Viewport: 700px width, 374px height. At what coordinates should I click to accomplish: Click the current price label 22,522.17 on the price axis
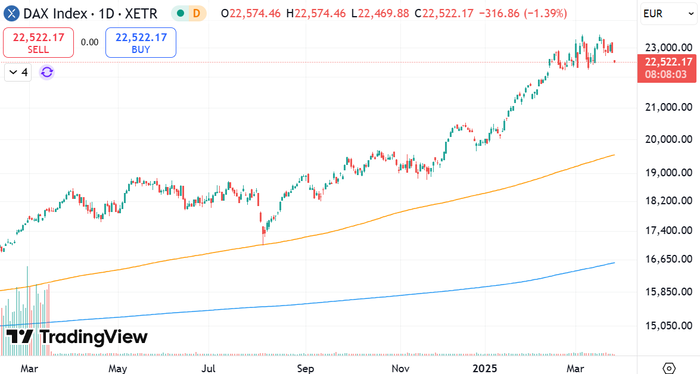tap(668, 62)
